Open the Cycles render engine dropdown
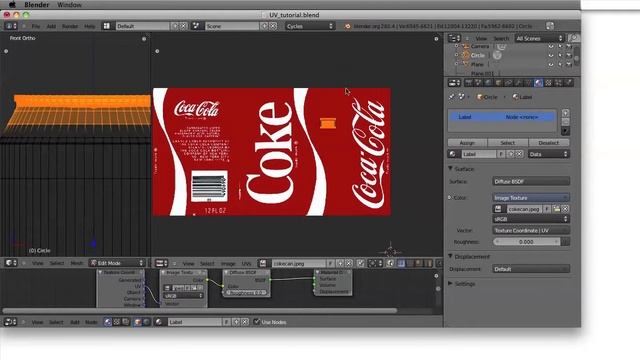 coord(310,26)
